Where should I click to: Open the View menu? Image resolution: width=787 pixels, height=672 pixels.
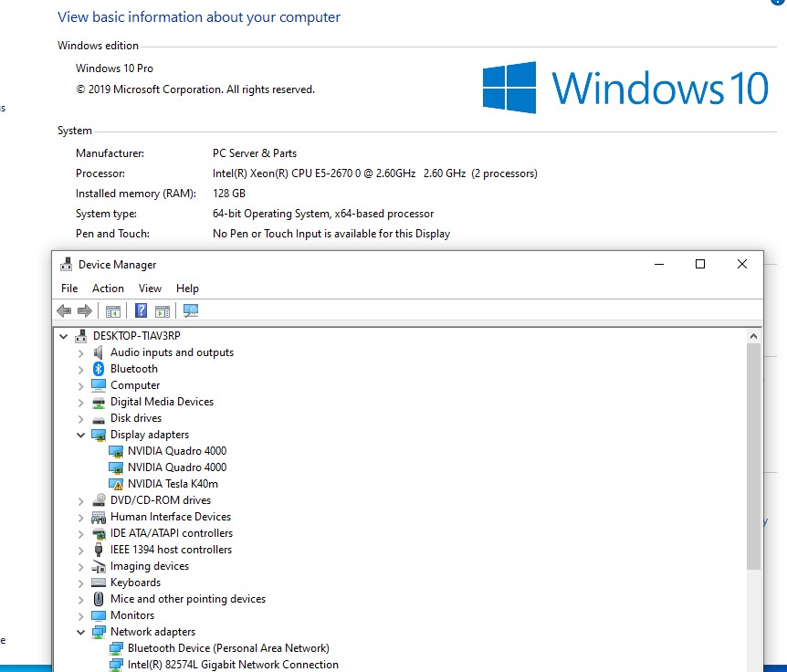tap(150, 289)
